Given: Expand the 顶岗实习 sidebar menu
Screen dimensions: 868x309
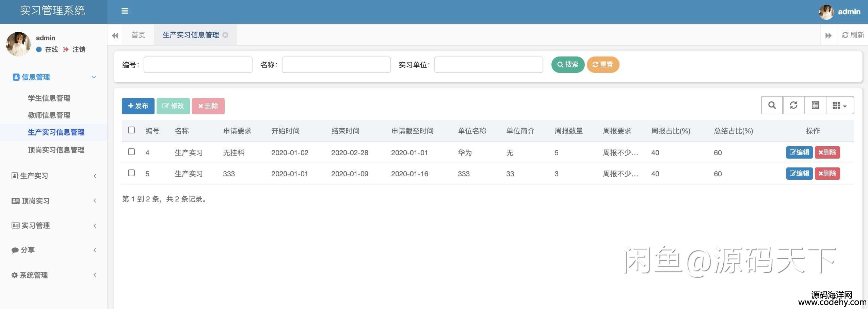Looking at the screenshot, I should 53,201.
